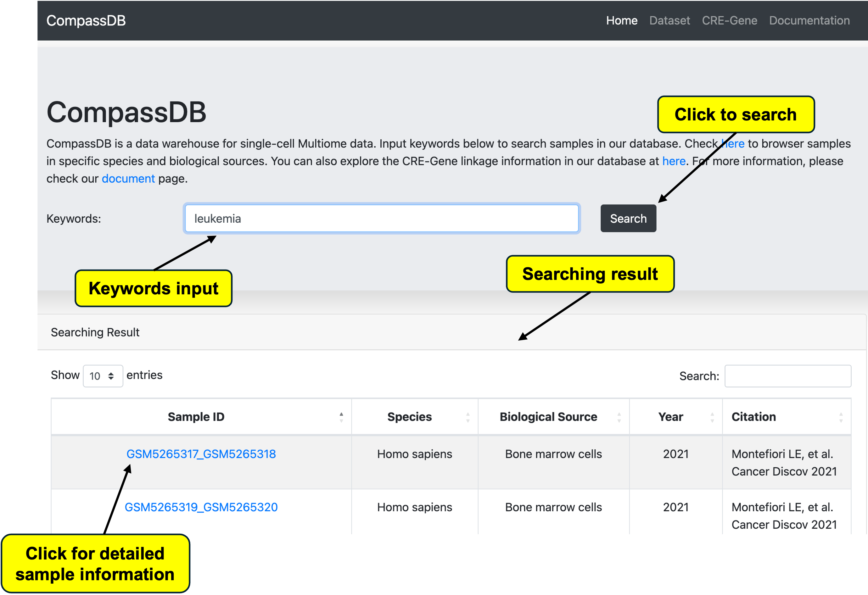Sort table by Biological Source column
The image size is (868, 595).
coord(553,417)
